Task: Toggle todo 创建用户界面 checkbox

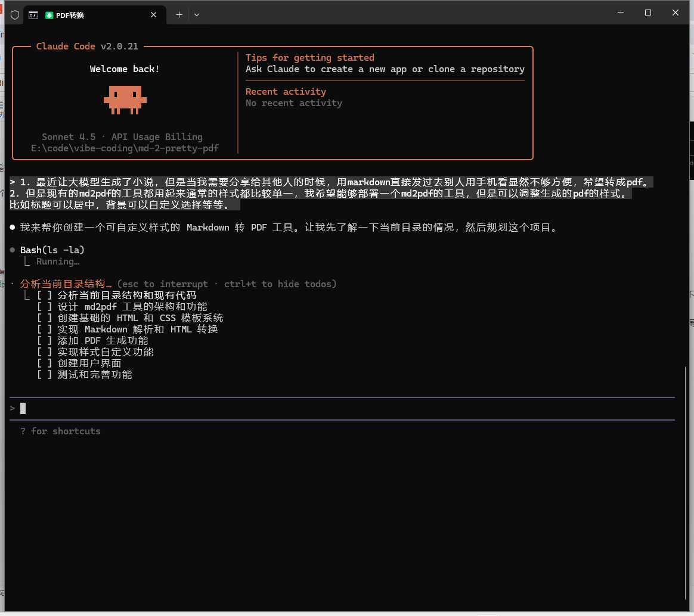Action: pyautogui.click(x=44, y=363)
